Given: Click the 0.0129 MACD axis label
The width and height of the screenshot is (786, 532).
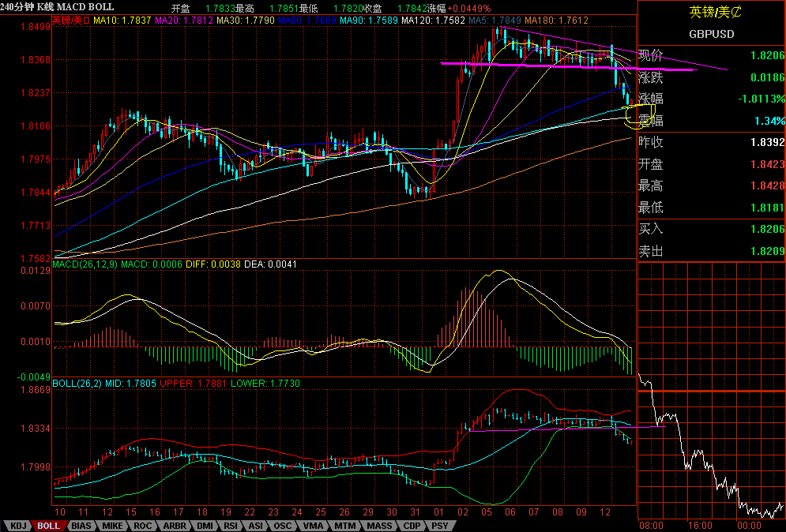Looking at the screenshot, I should tap(36, 271).
